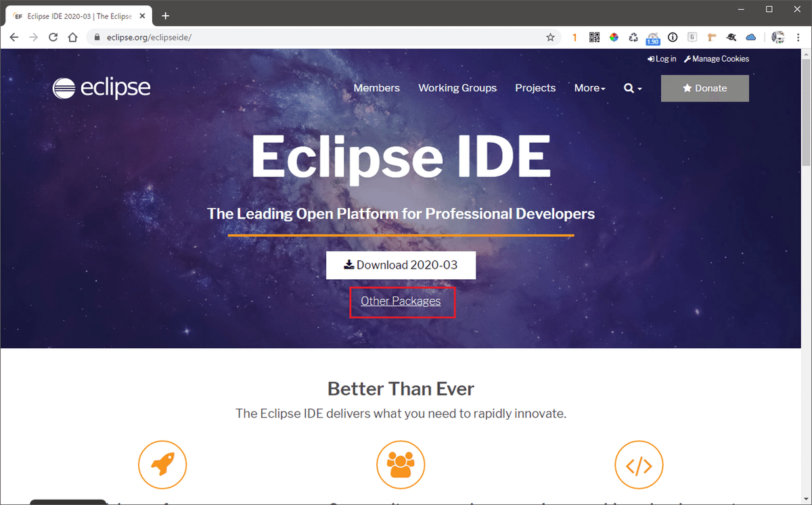The height and width of the screenshot is (505, 812).
Task: Open the Other Packages link
Action: (x=401, y=302)
